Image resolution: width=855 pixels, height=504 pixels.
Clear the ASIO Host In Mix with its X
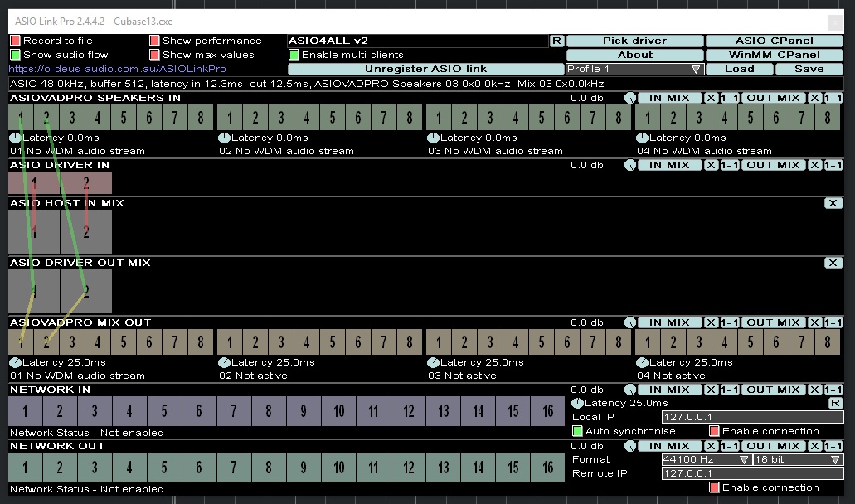click(x=833, y=203)
